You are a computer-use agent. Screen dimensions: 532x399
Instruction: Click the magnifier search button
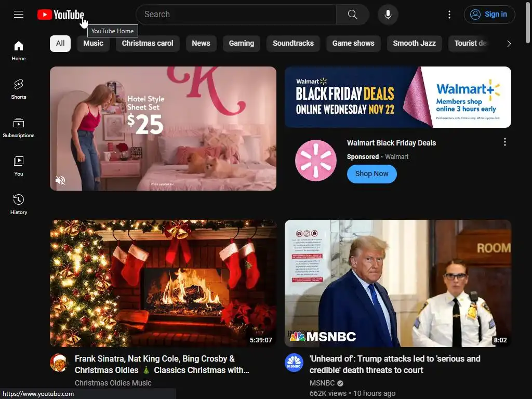pyautogui.click(x=353, y=14)
